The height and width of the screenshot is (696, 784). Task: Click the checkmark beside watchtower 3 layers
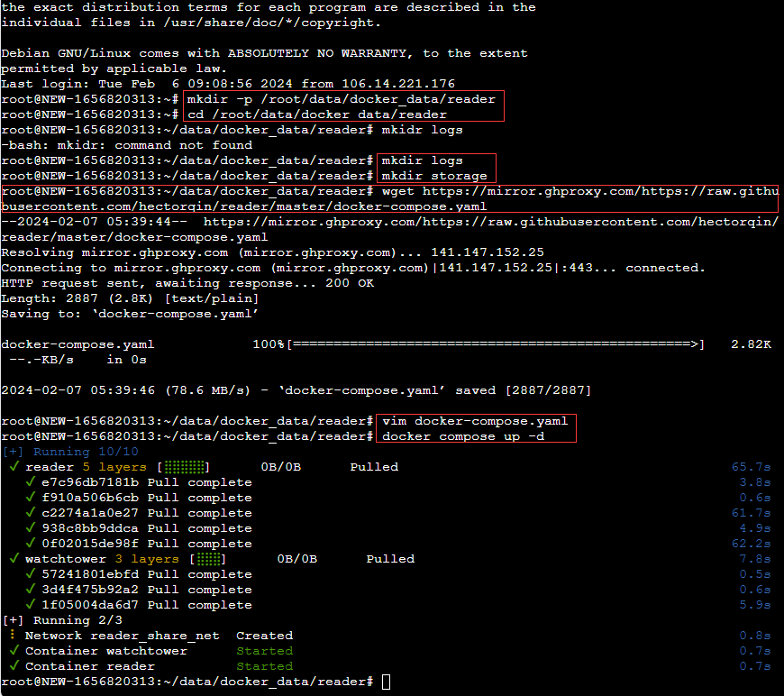tap(14, 559)
